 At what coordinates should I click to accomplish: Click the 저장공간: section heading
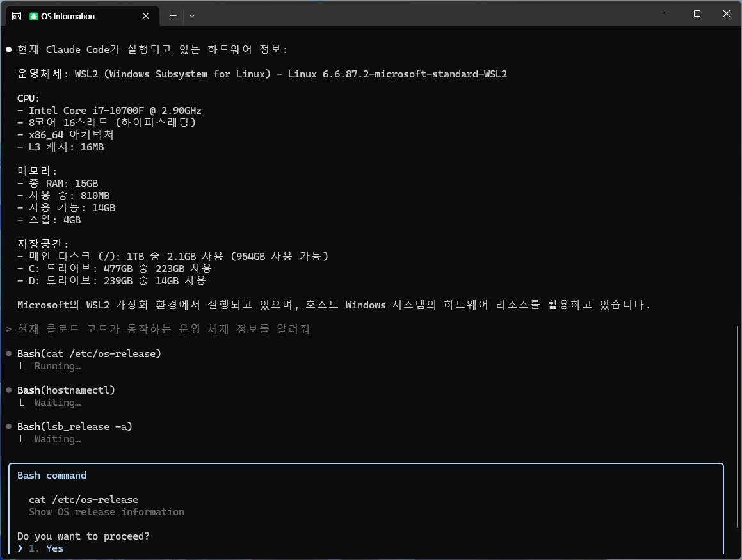(x=43, y=244)
